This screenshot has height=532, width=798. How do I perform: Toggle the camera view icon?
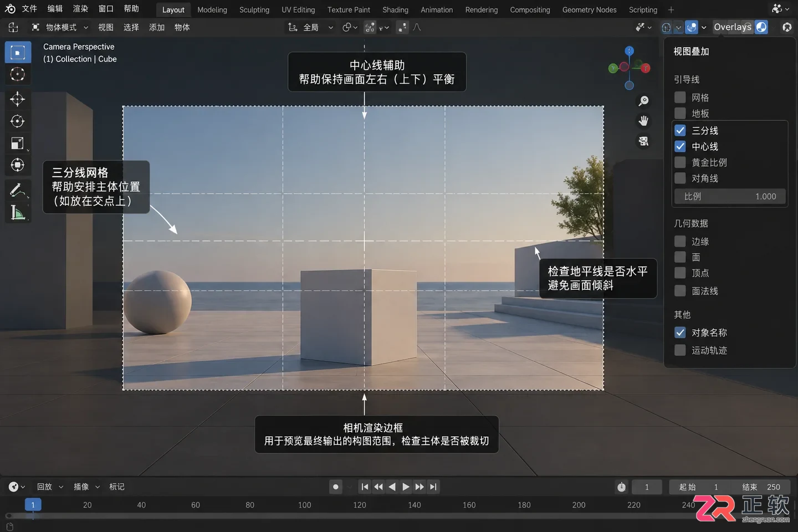coord(643,141)
